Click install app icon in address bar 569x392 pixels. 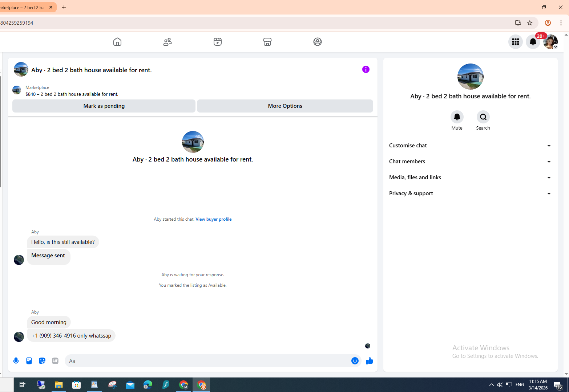[x=518, y=23]
